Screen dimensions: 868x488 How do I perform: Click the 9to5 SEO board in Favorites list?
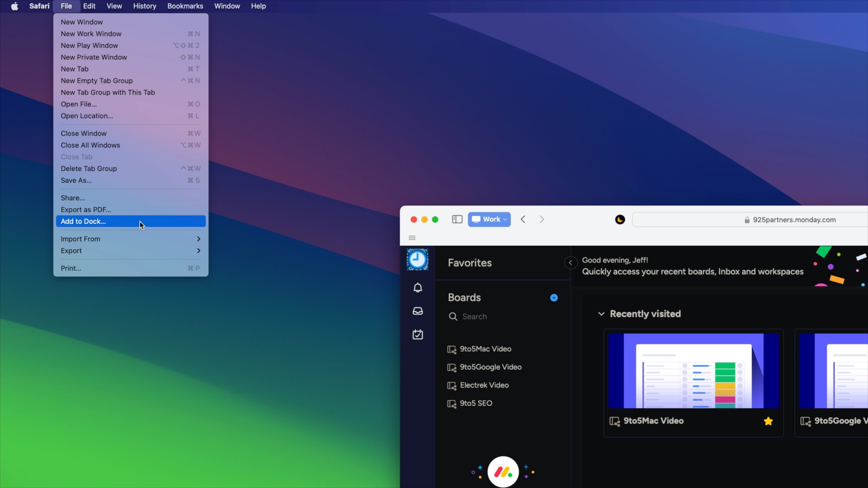point(476,404)
